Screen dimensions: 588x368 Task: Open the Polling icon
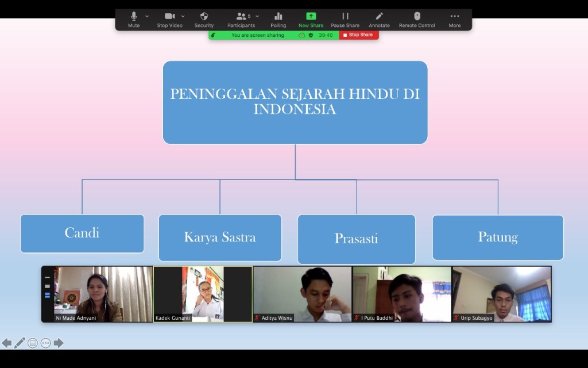point(278,19)
